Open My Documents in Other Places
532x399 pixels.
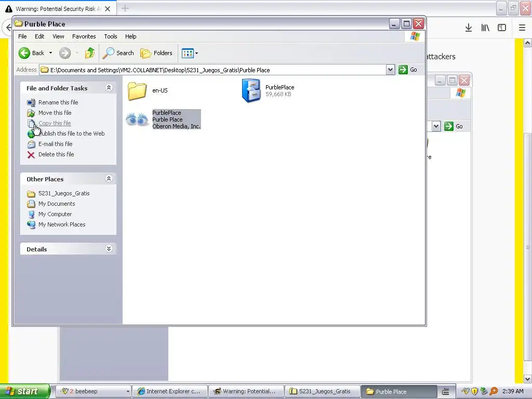tap(57, 204)
